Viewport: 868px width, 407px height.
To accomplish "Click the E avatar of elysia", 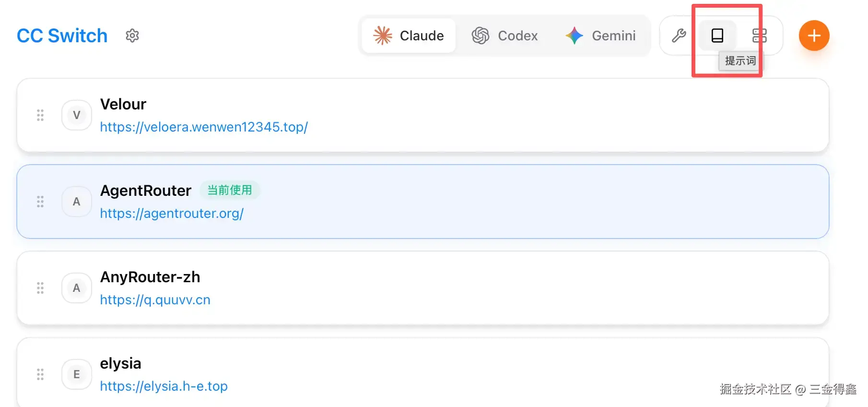I will point(77,374).
